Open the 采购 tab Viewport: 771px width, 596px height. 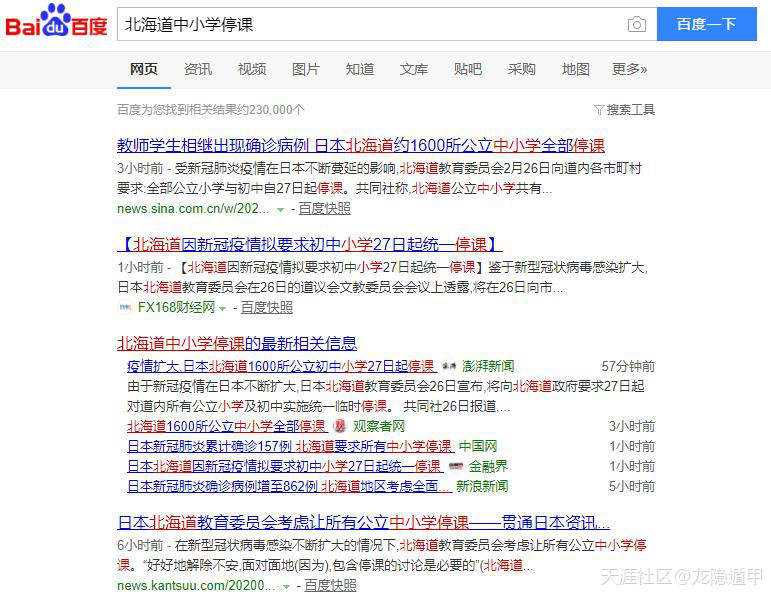(522, 69)
